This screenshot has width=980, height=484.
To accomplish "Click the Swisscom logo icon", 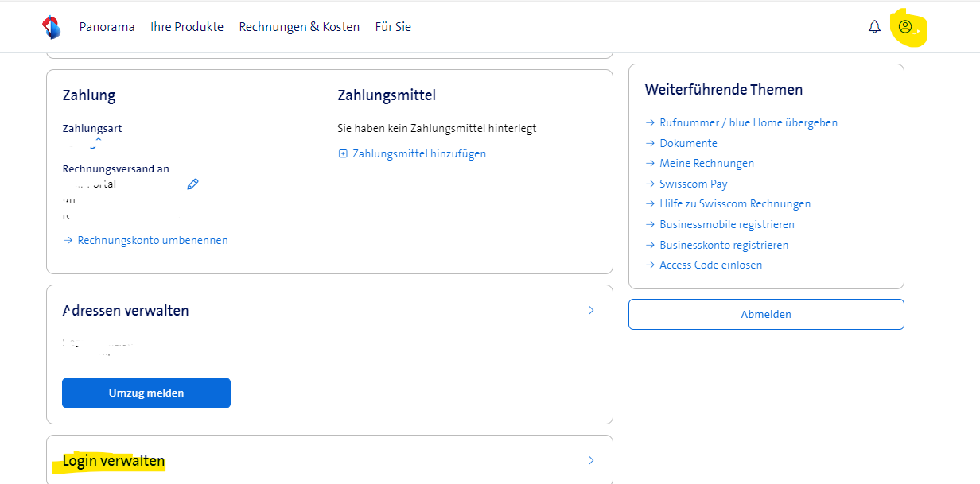I will 51,27.
